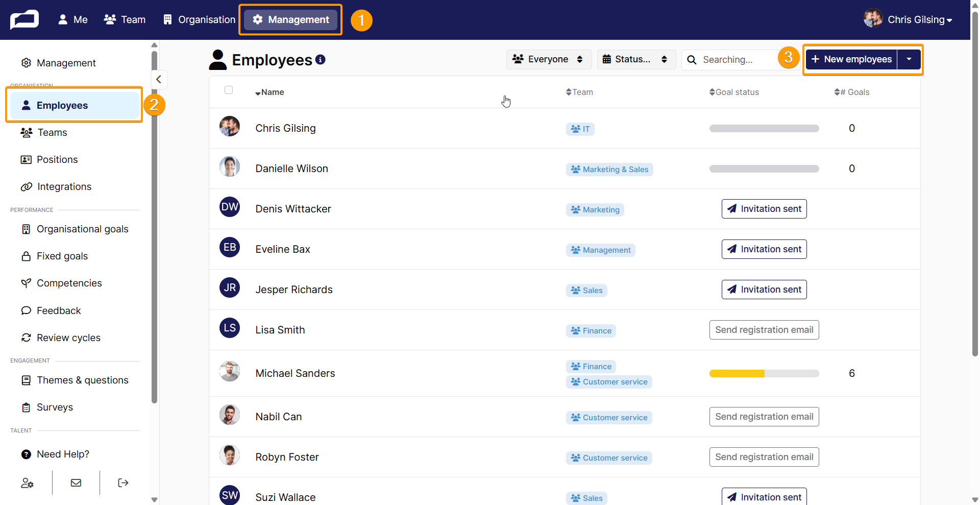Click EB avatar for Eveline Bax
Screen dimensions: 980x505
tap(230, 247)
